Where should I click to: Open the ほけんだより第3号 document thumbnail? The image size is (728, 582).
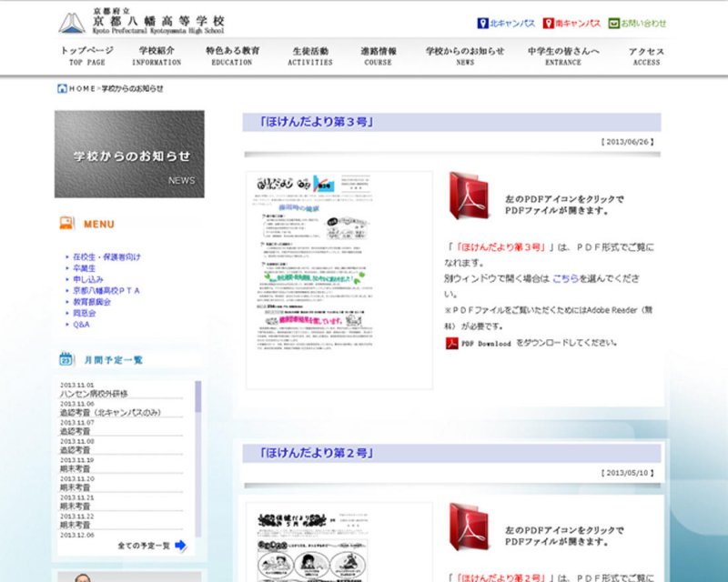point(339,279)
